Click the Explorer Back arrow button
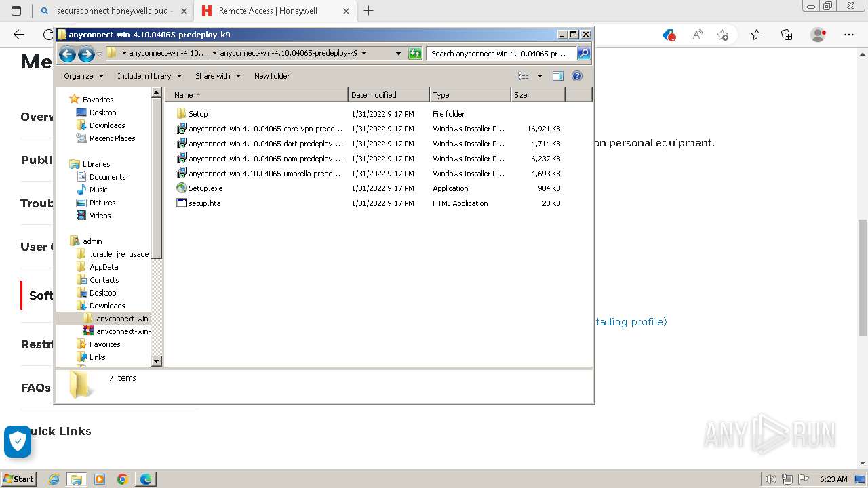This screenshot has width=868, height=488. [x=67, y=54]
